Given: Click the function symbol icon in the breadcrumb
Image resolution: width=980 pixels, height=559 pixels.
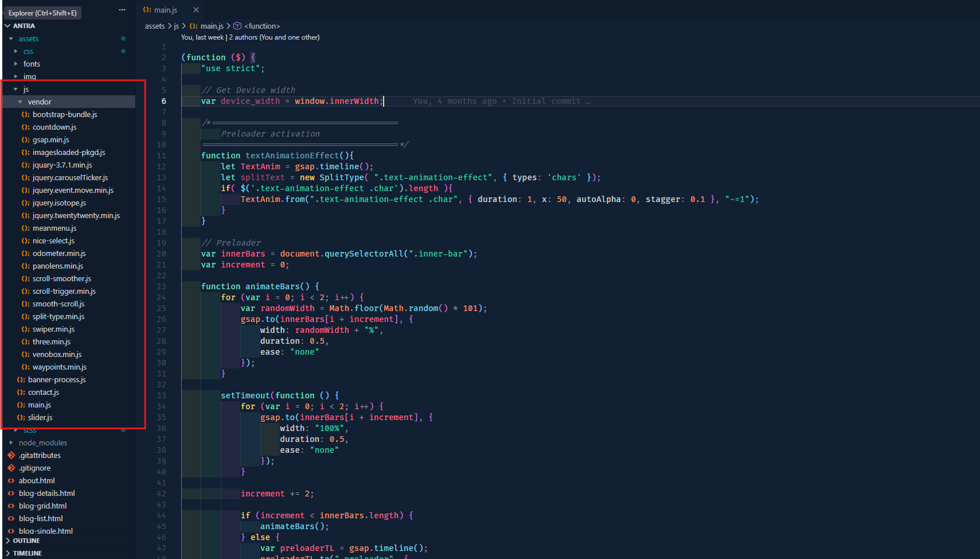Looking at the screenshot, I should 237,26.
